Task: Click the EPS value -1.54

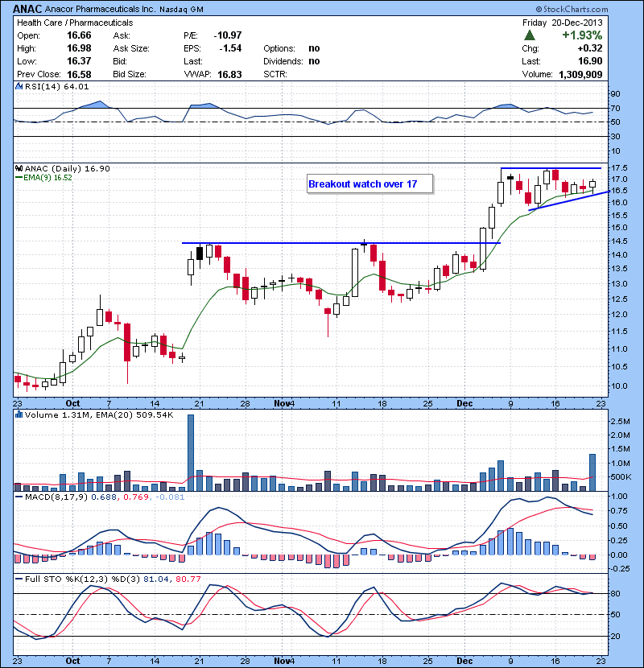Action: click(x=230, y=48)
